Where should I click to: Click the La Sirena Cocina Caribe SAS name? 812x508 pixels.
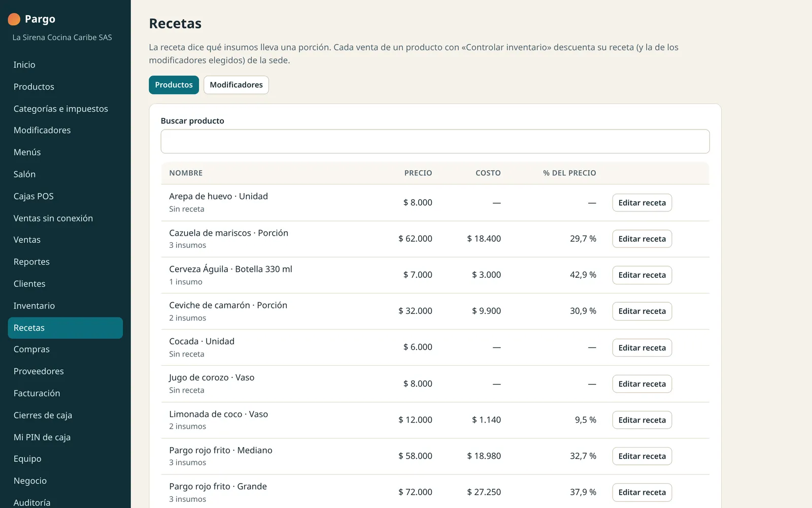(x=62, y=38)
